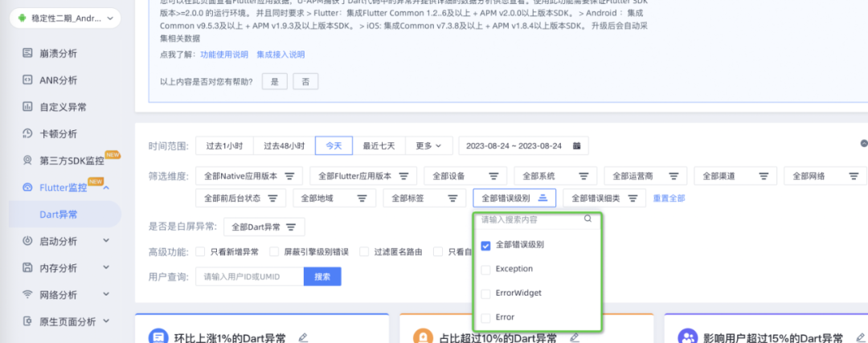Click the 占比超过10% card icon

pyautogui.click(x=423, y=336)
